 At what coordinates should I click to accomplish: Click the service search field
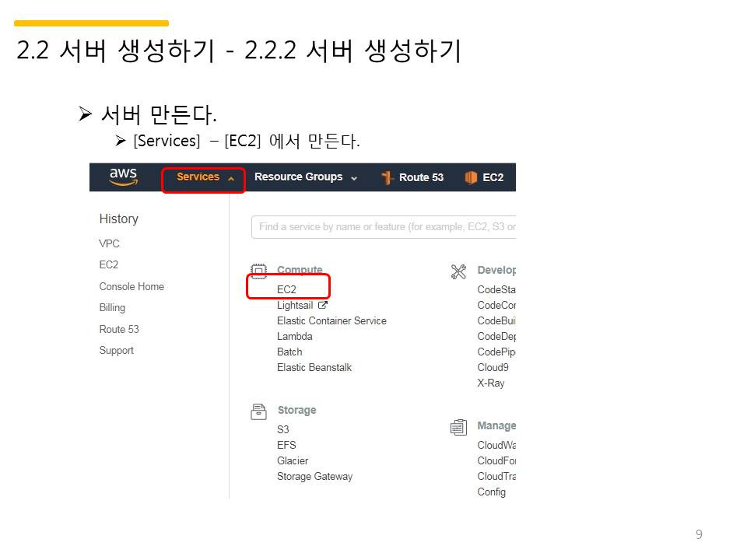pos(384,227)
